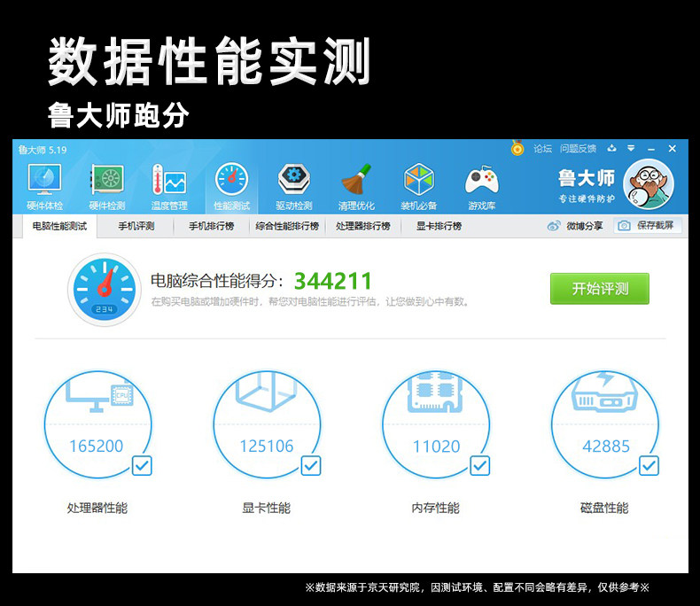This screenshot has width=700, height=606.
Task: Open the 硬件检测 hardware detection icon
Action: click(x=106, y=180)
